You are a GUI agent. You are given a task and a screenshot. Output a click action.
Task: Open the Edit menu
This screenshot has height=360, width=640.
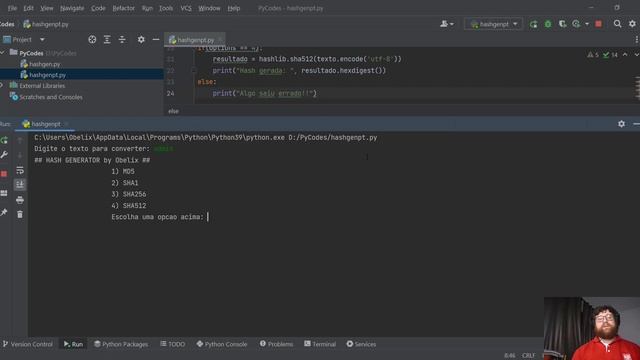29,8
